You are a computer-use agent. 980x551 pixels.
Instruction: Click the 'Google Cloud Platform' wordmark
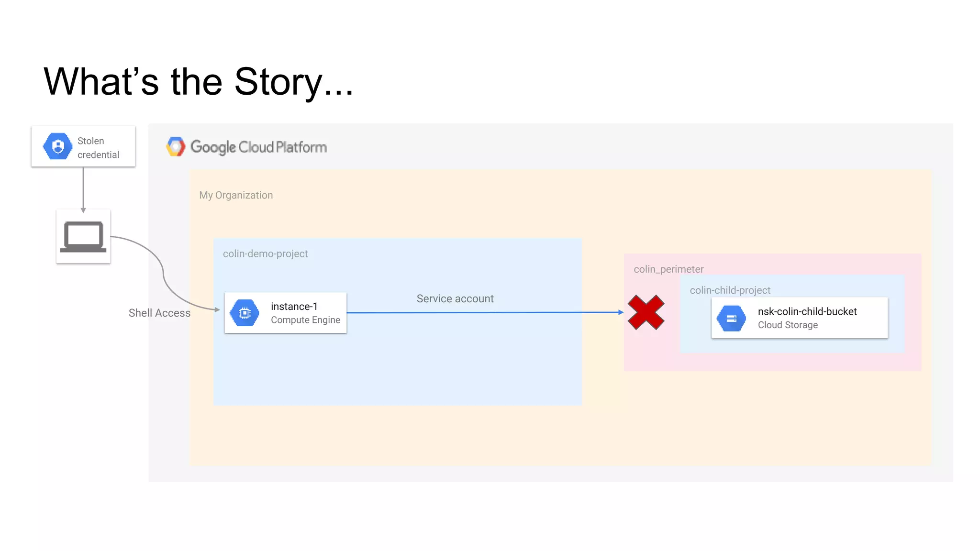click(258, 147)
